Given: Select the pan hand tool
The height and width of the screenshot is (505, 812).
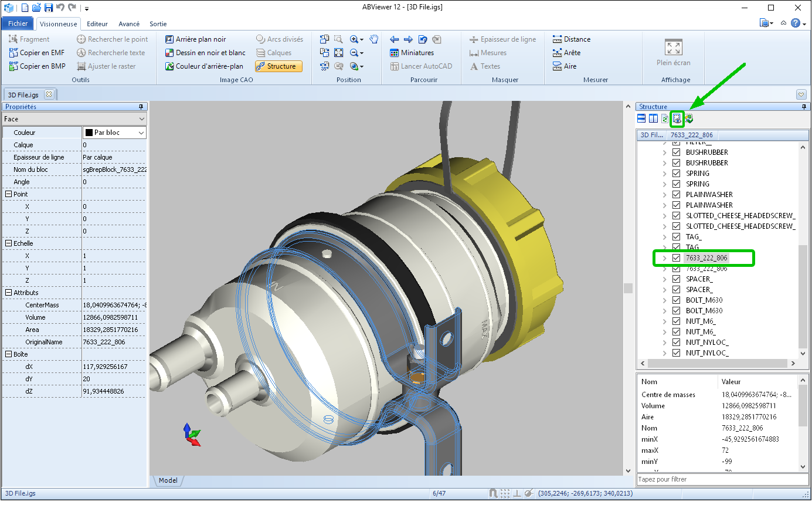Looking at the screenshot, I should point(374,39).
